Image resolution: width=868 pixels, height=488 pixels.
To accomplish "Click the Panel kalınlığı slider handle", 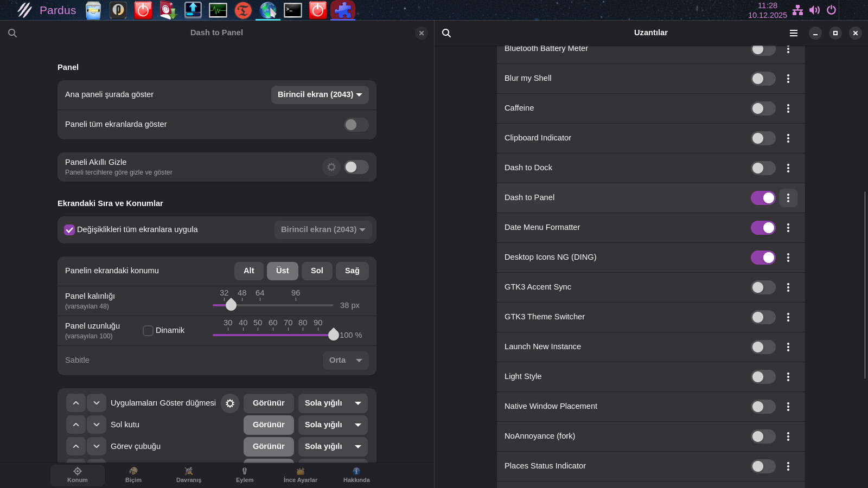I will tap(231, 305).
